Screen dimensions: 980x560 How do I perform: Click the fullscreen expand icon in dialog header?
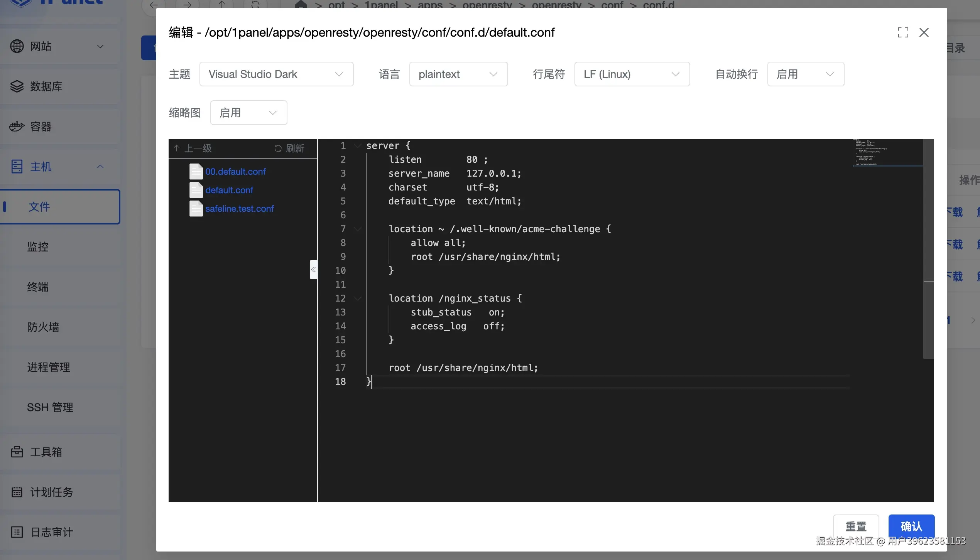(903, 32)
